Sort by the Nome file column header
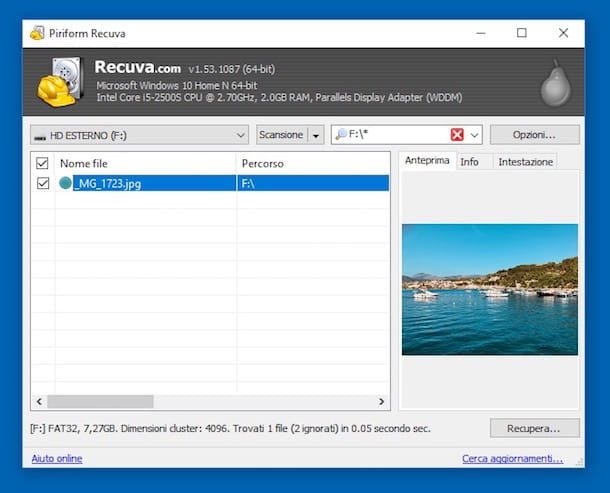 point(146,163)
